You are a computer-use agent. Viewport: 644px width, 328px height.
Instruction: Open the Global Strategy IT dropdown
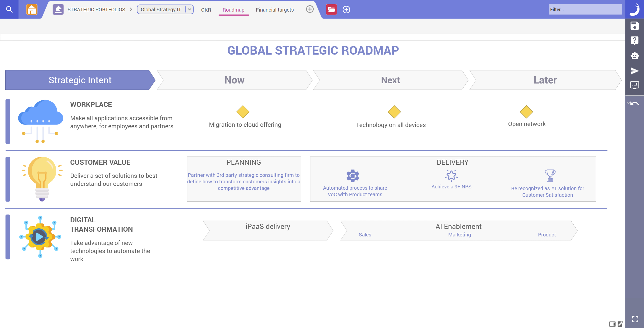pyautogui.click(x=189, y=9)
